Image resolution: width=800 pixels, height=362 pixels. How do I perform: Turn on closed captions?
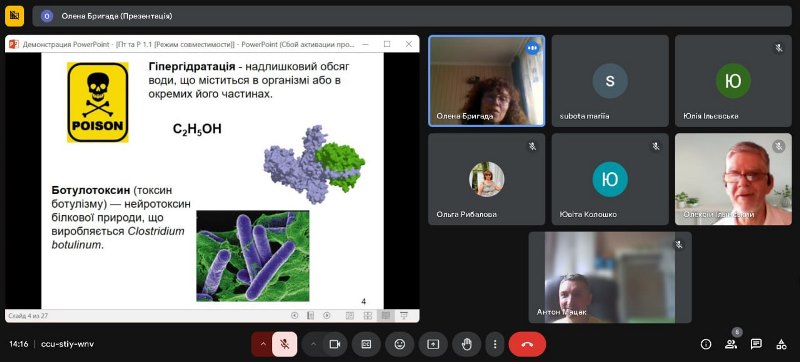click(x=366, y=345)
